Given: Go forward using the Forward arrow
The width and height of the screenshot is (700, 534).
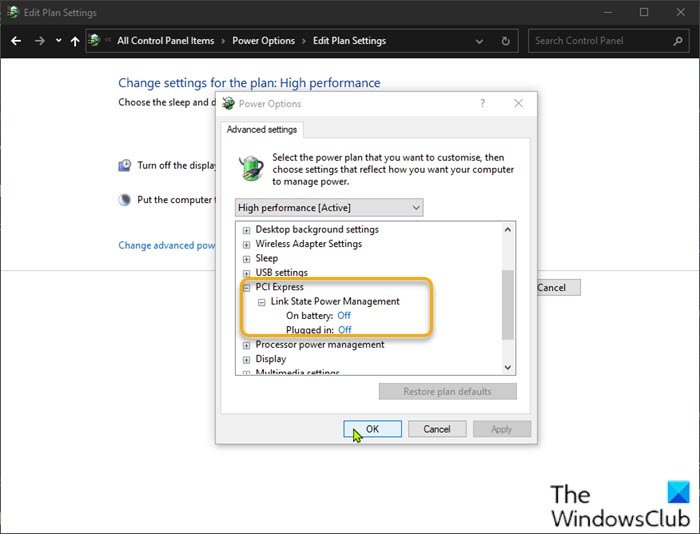Looking at the screenshot, I should 40,41.
